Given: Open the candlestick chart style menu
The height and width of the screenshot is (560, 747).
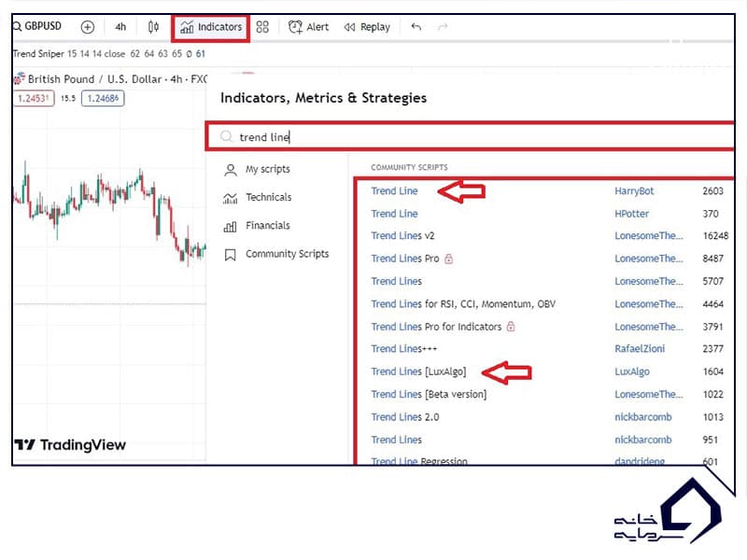Looking at the screenshot, I should [153, 27].
